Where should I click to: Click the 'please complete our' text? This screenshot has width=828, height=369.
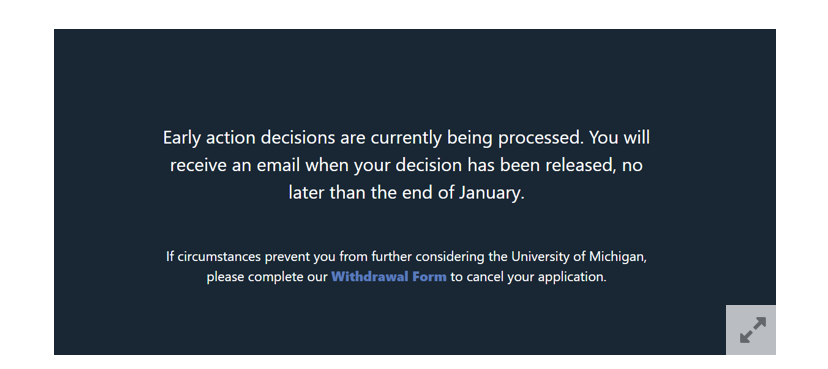tap(267, 277)
